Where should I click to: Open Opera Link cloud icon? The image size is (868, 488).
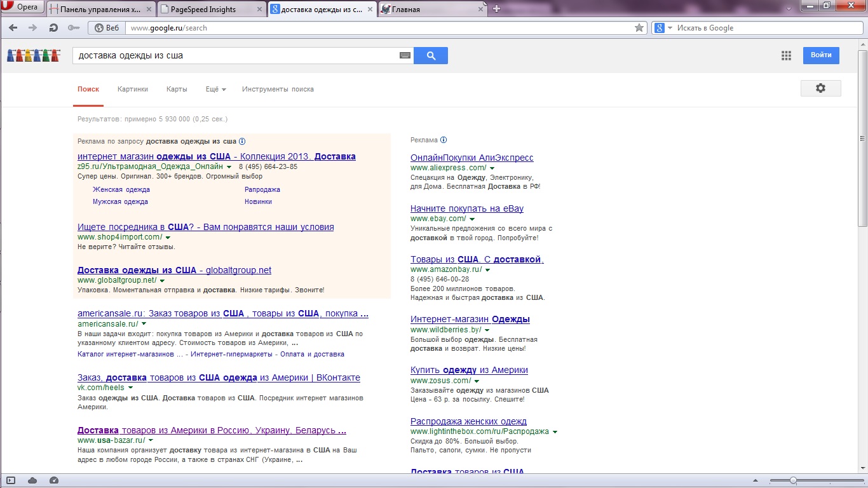(32, 480)
